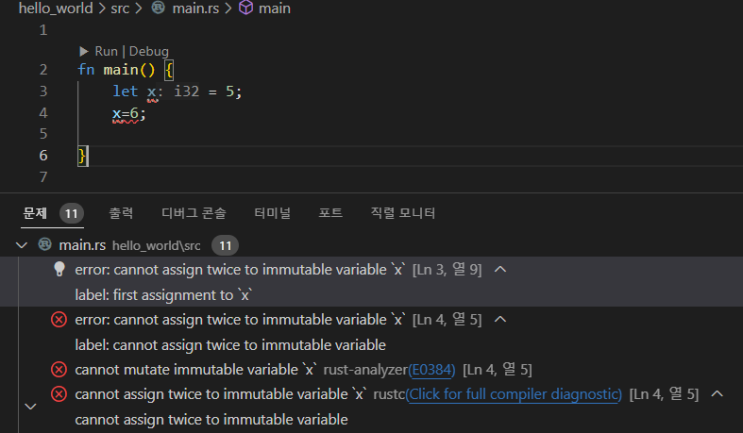
Task: Collapse the Ln 3 error details chevron
Action: [500, 269]
